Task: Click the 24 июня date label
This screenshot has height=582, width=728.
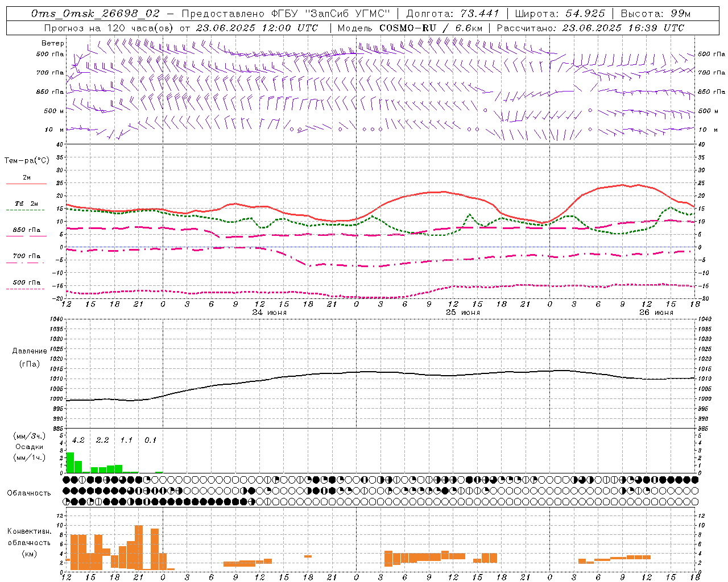Action: click(x=270, y=313)
